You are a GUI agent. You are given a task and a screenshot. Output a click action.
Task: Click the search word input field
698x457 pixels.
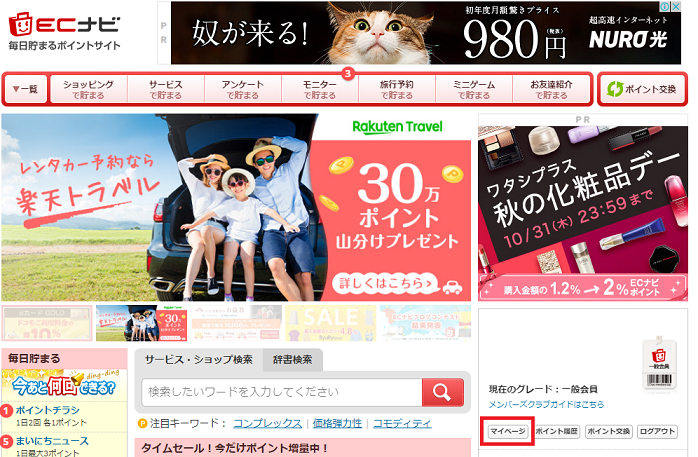[282, 392]
